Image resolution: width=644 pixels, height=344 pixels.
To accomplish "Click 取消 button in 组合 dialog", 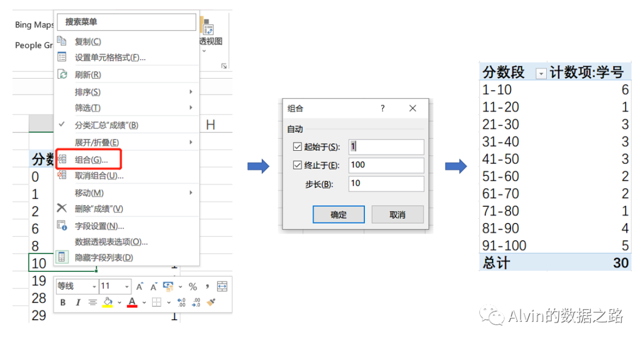I will tap(398, 214).
